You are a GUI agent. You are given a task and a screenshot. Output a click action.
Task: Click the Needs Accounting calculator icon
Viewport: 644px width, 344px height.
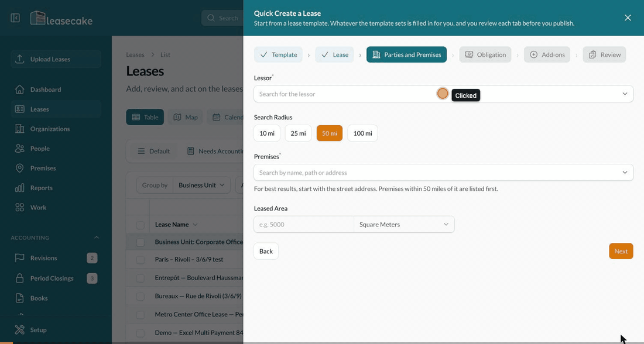tap(191, 151)
